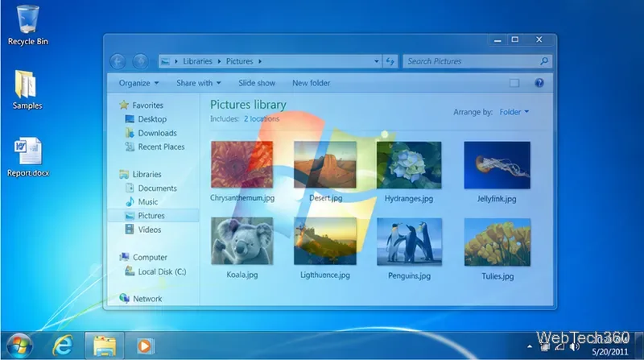Expand the arrow after Pictures in the address bar
The image size is (644, 360).
tap(260, 61)
